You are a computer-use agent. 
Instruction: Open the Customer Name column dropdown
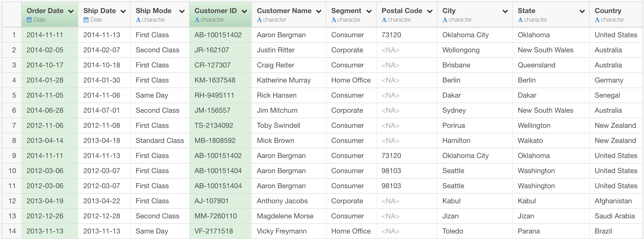(319, 11)
